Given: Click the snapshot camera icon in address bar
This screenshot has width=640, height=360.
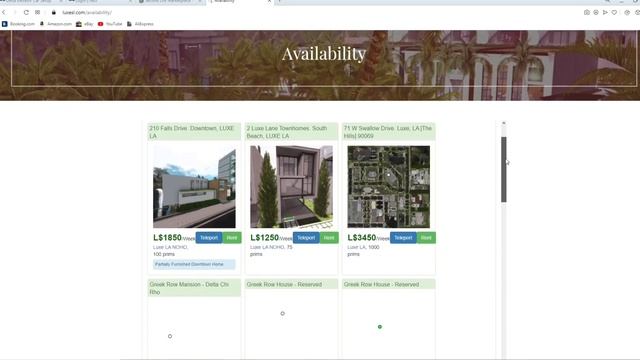Looking at the screenshot, I should tap(587, 13).
